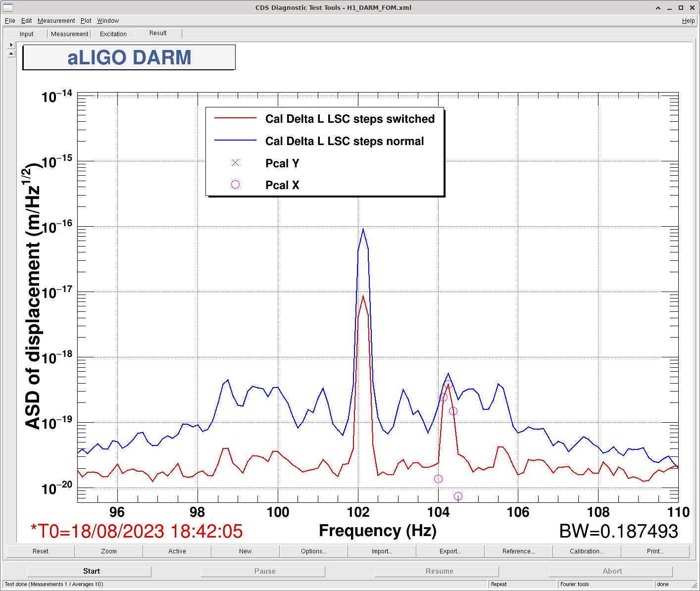Click the 'Pcal Y' legend label

(282, 163)
